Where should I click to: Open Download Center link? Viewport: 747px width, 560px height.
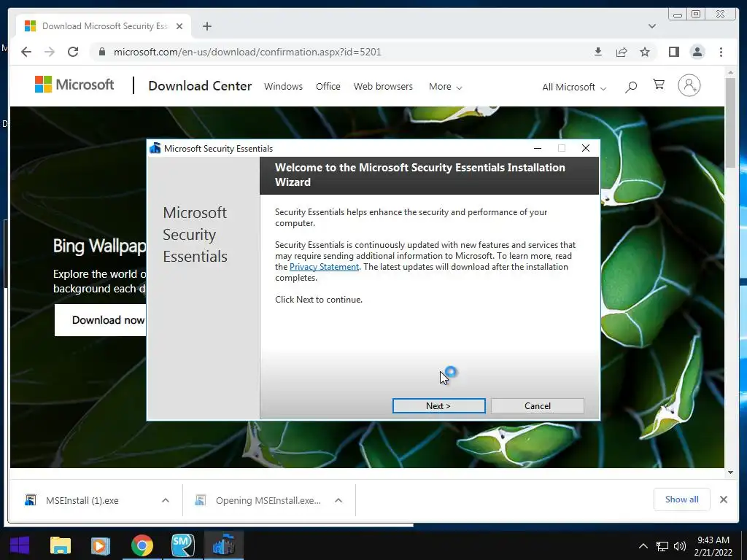(x=200, y=86)
